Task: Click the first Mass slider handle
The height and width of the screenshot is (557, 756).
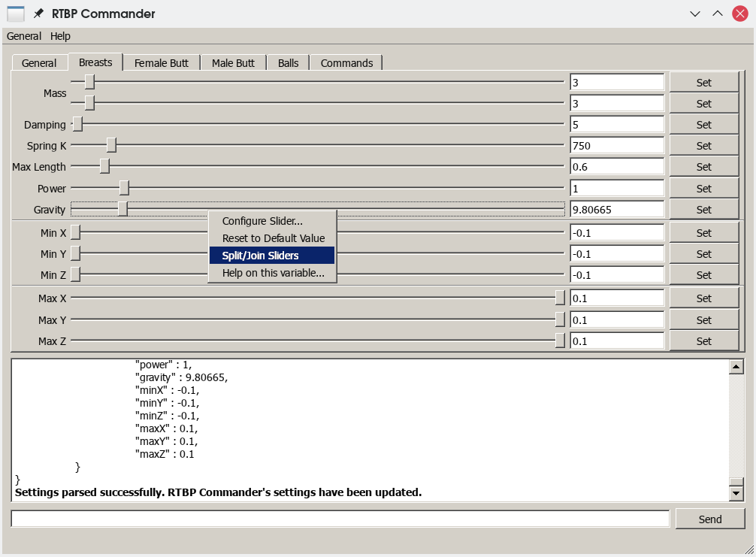Action: (x=89, y=82)
